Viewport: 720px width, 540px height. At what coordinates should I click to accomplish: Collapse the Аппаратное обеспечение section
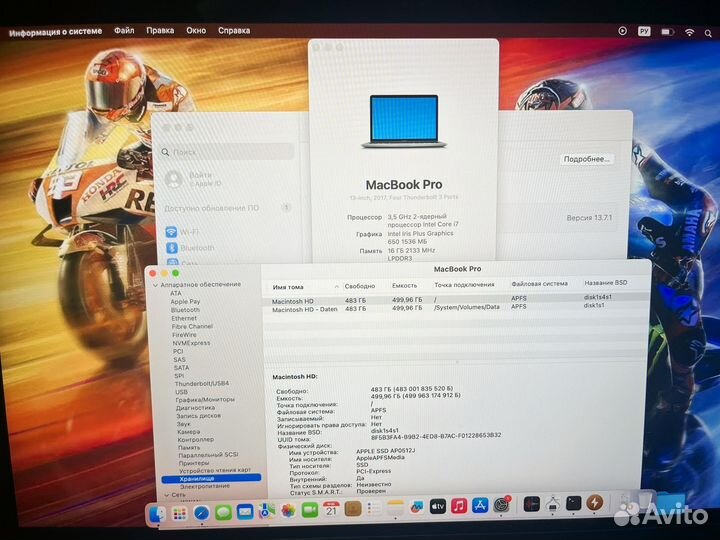tap(155, 285)
